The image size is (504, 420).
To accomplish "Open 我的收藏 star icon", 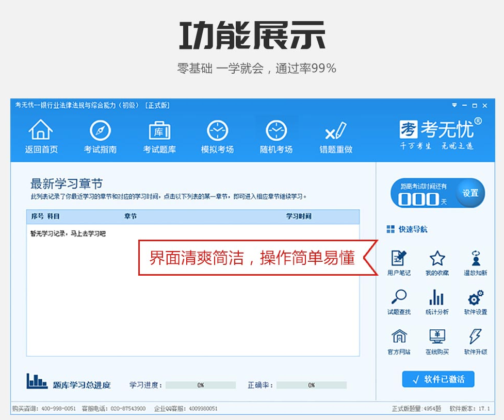I will 437,258.
